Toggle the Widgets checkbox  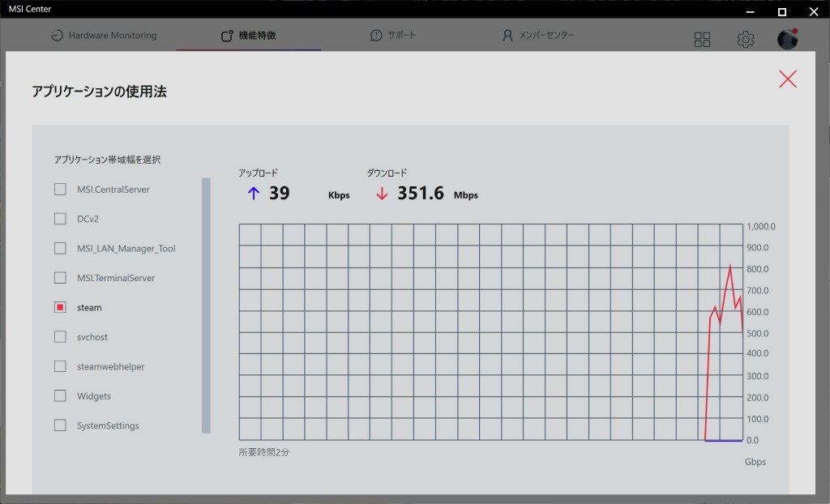[60, 396]
